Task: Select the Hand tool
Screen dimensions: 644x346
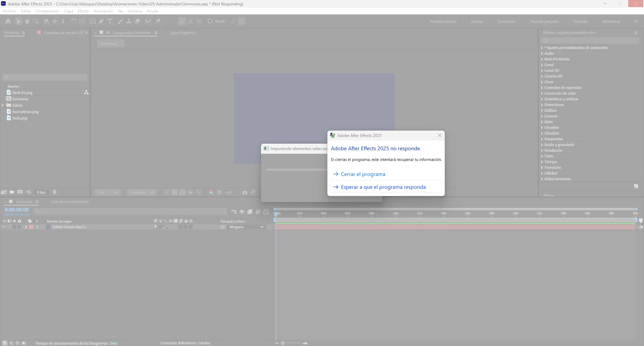Action: coord(27,21)
